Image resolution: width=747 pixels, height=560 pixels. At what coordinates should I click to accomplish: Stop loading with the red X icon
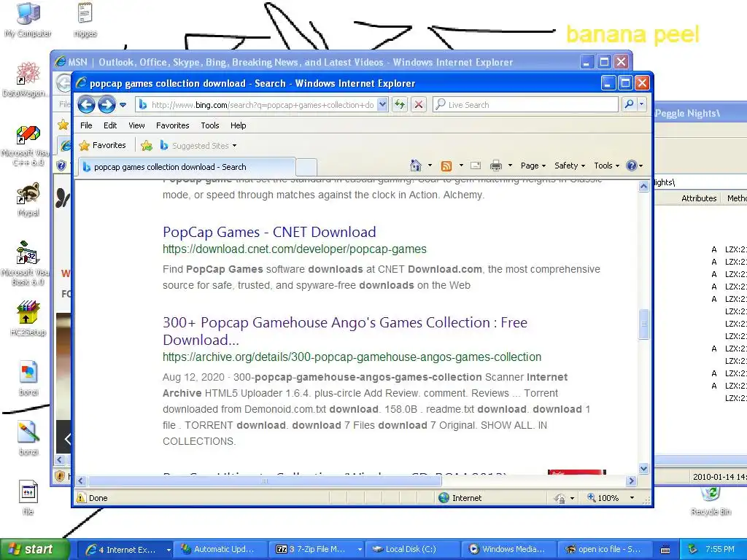pos(419,105)
